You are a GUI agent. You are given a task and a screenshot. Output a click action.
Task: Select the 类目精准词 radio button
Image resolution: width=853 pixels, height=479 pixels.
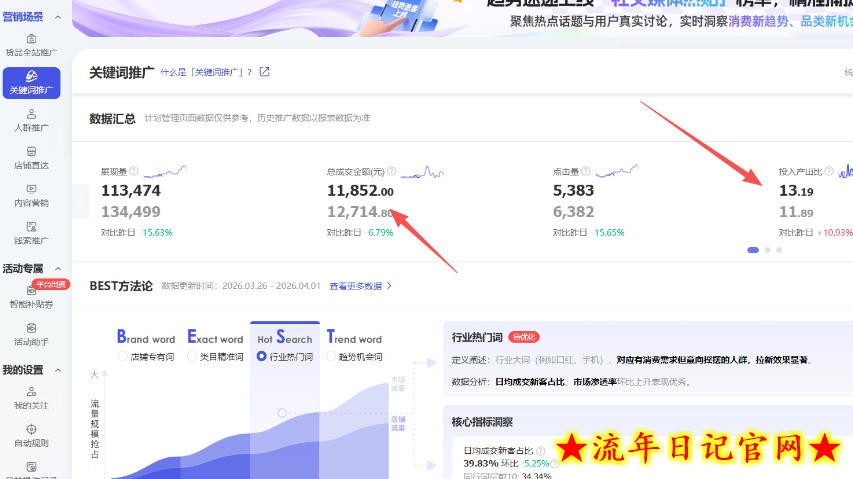191,356
